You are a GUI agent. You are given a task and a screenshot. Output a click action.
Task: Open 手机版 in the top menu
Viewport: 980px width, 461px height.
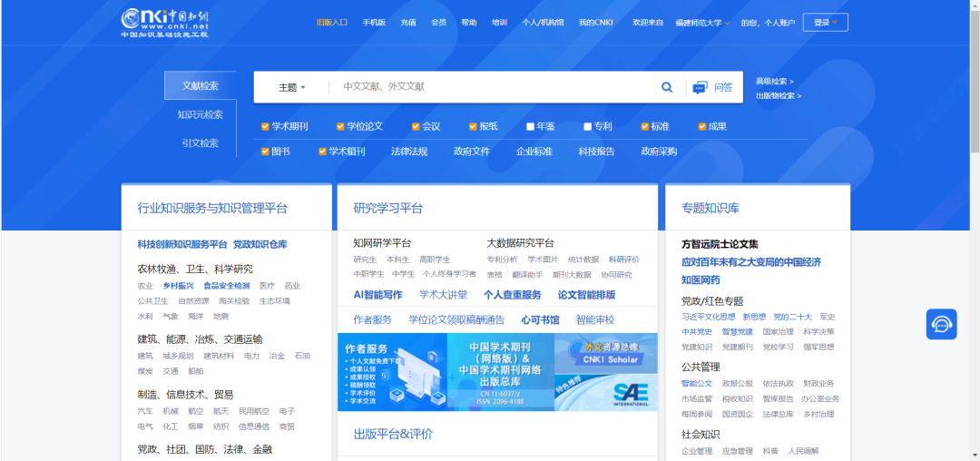(x=375, y=23)
